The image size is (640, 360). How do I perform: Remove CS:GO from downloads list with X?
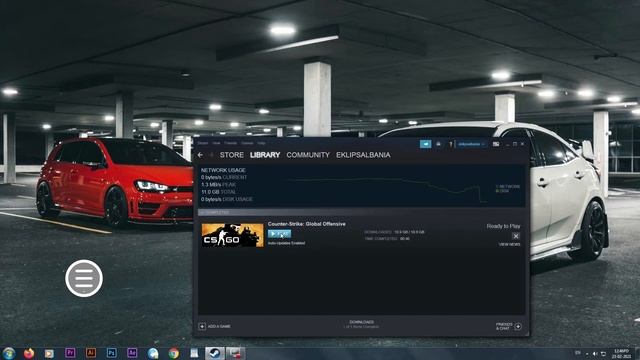(516, 236)
